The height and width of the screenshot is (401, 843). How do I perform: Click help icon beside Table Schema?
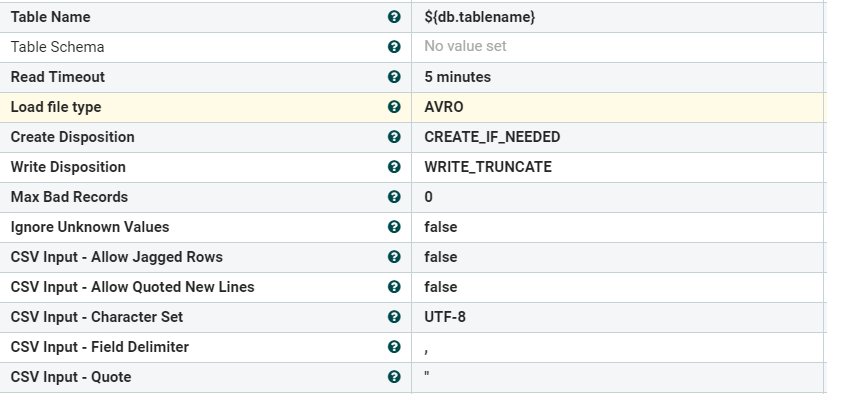coord(394,47)
